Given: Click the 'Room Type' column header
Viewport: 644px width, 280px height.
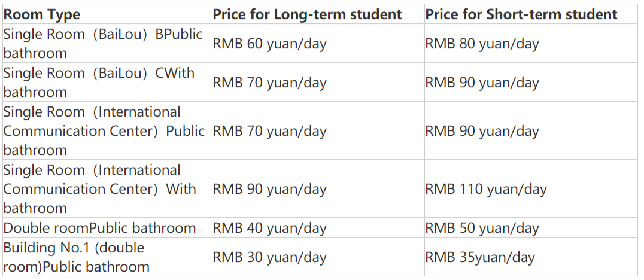Looking at the screenshot, I should pyautogui.click(x=42, y=14).
